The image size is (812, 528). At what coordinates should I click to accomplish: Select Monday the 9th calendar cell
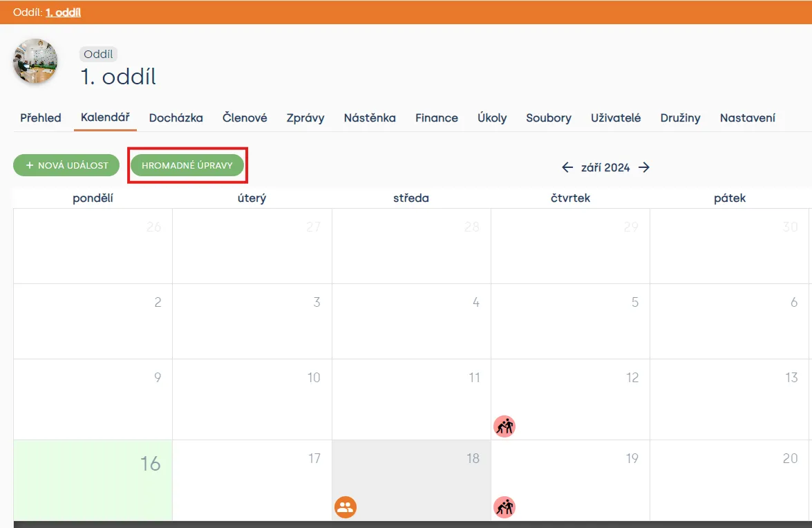tap(93, 399)
